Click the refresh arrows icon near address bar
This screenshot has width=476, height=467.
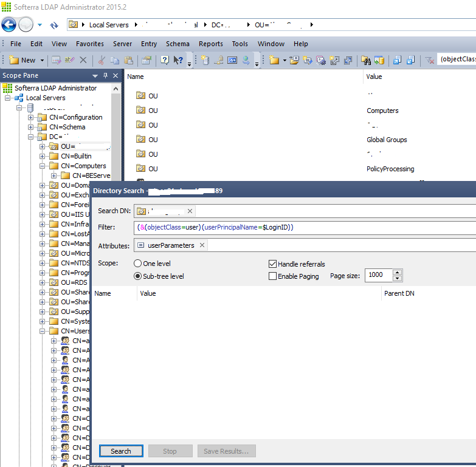coord(53,25)
